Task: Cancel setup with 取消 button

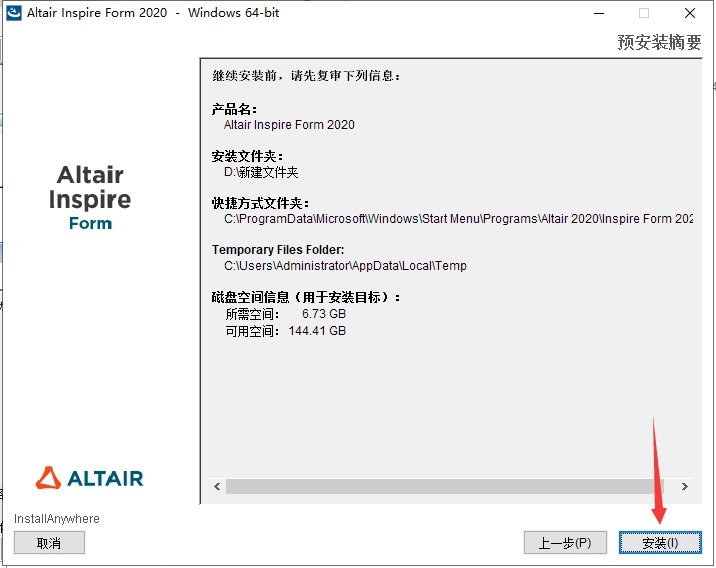Action: coord(49,542)
